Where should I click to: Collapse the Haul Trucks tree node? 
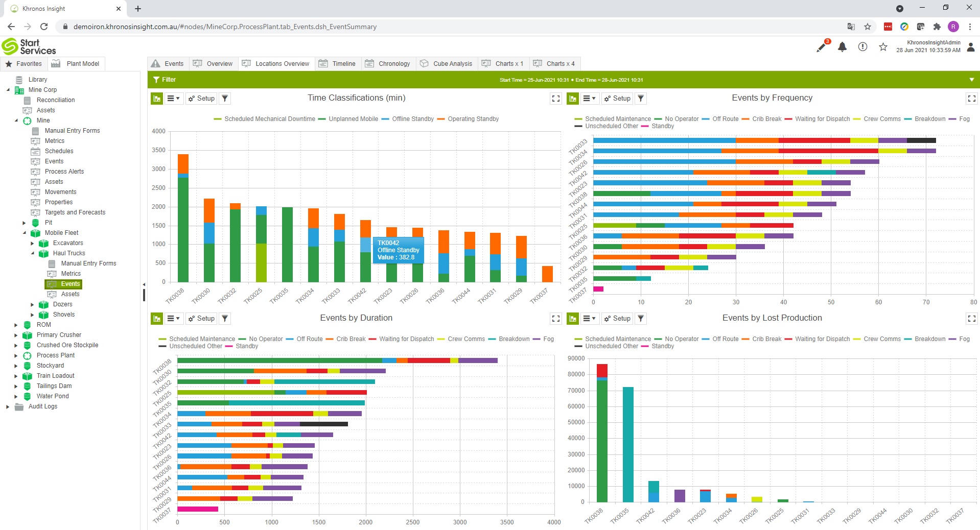click(x=32, y=253)
